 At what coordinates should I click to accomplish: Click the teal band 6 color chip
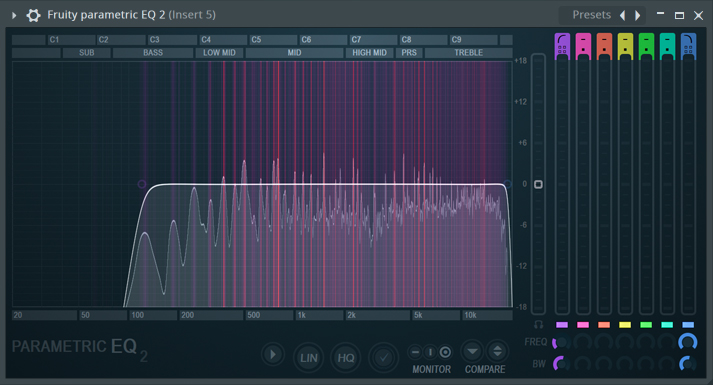667,325
